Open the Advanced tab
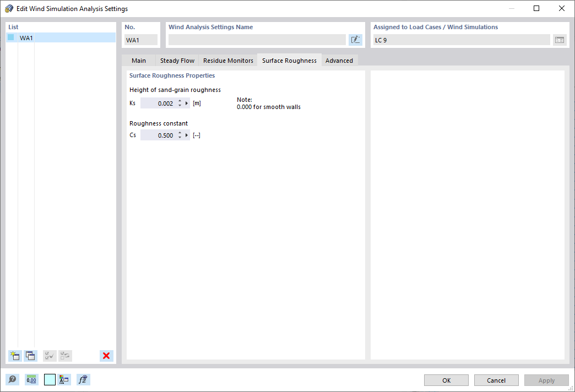Image resolution: width=575 pixels, height=392 pixels. [339, 61]
